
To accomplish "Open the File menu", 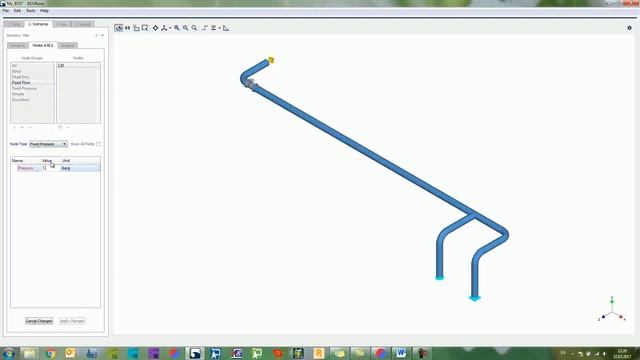I will [x=6, y=11].
